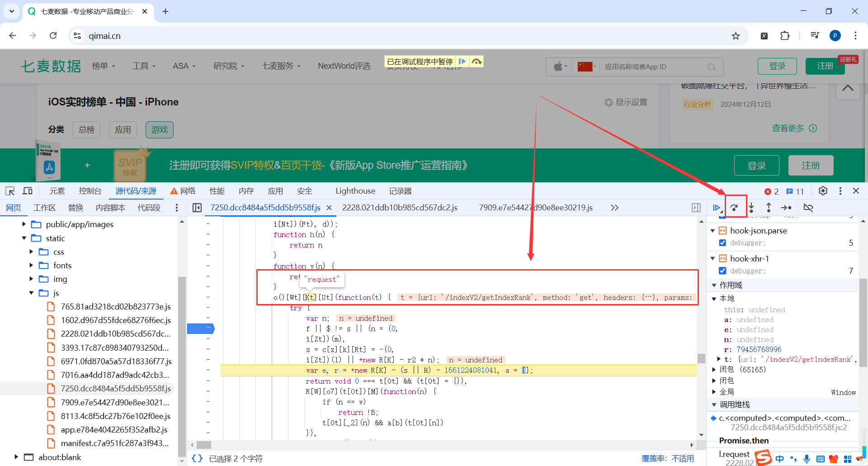Hide the sources navigator sidebar
This screenshot has height=466, width=868.
pyautogui.click(x=197, y=208)
